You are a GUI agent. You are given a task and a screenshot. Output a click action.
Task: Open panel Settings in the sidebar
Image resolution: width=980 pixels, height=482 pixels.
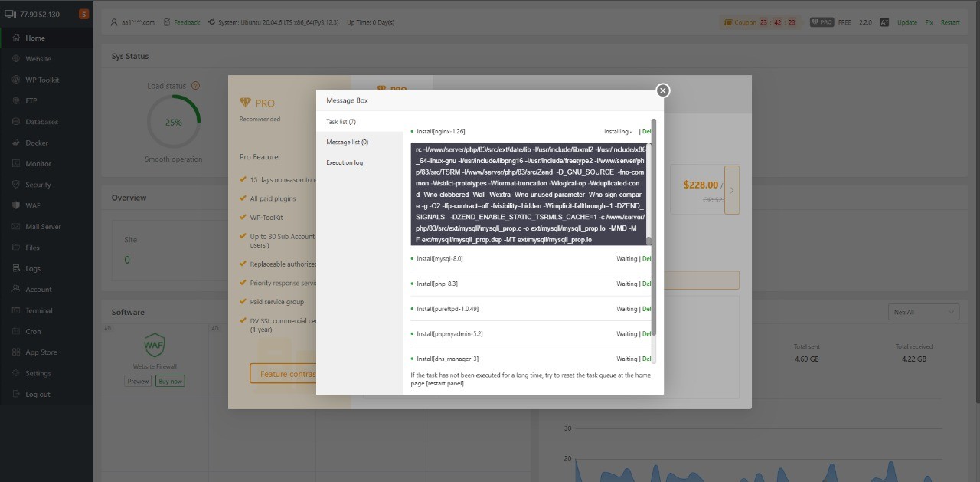click(x=38, y=373)
